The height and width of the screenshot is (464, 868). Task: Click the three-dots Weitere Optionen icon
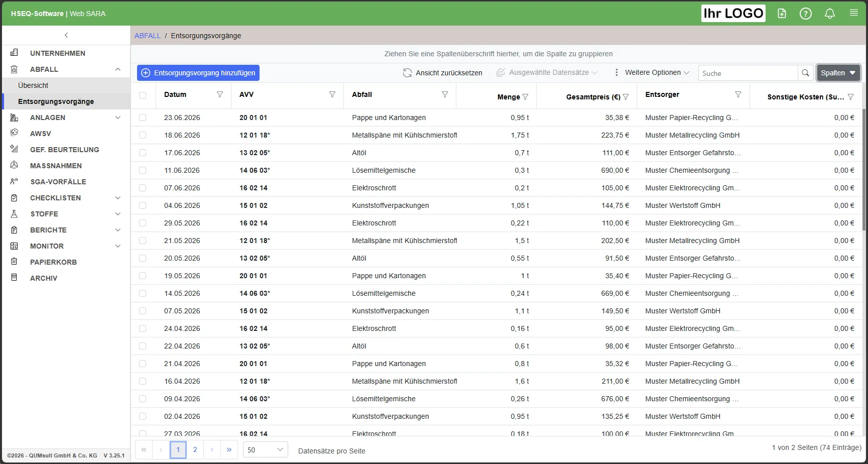click(616, 72)
